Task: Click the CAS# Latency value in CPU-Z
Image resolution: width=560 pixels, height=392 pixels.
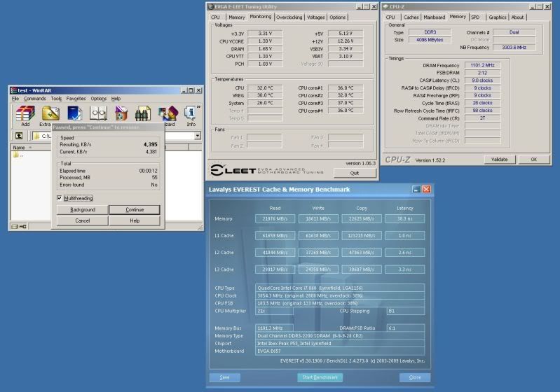Action: click(482, 80)
